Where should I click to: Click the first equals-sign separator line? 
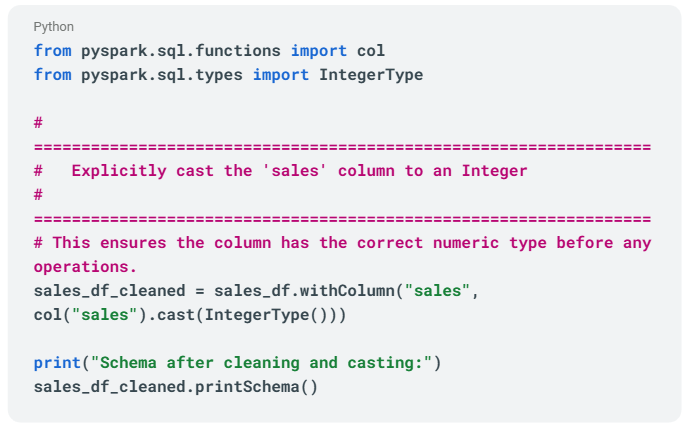(342, 147)
